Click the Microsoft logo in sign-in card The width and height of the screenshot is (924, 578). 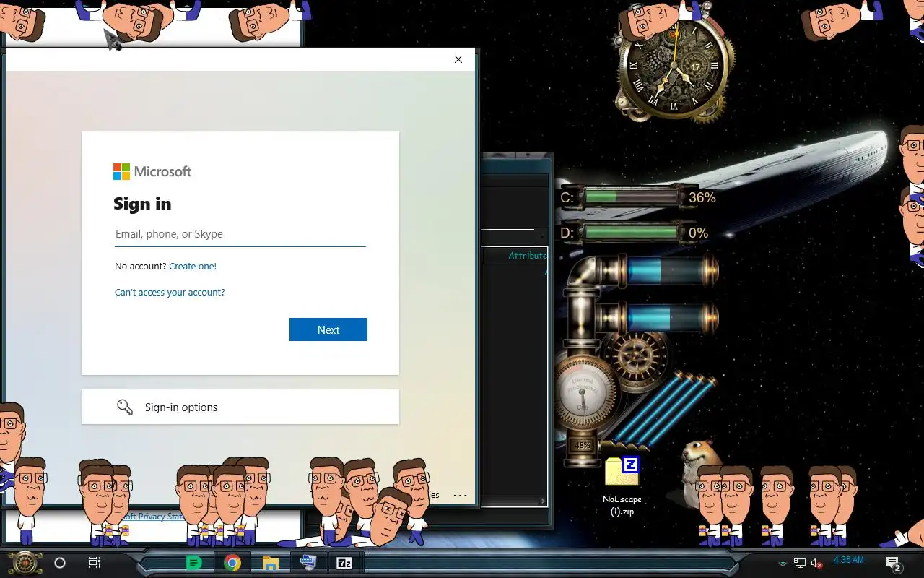152,171
